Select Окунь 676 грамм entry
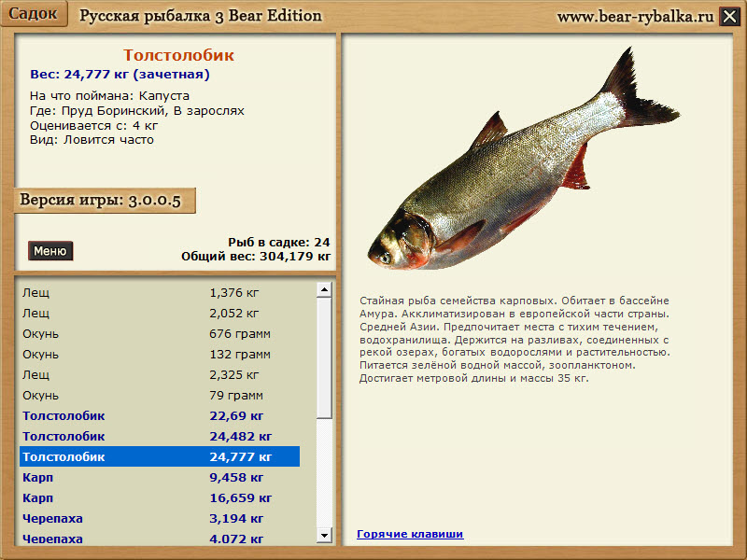Image resolution: width=747 pixels, height=560 pixels. pos(159,334)
